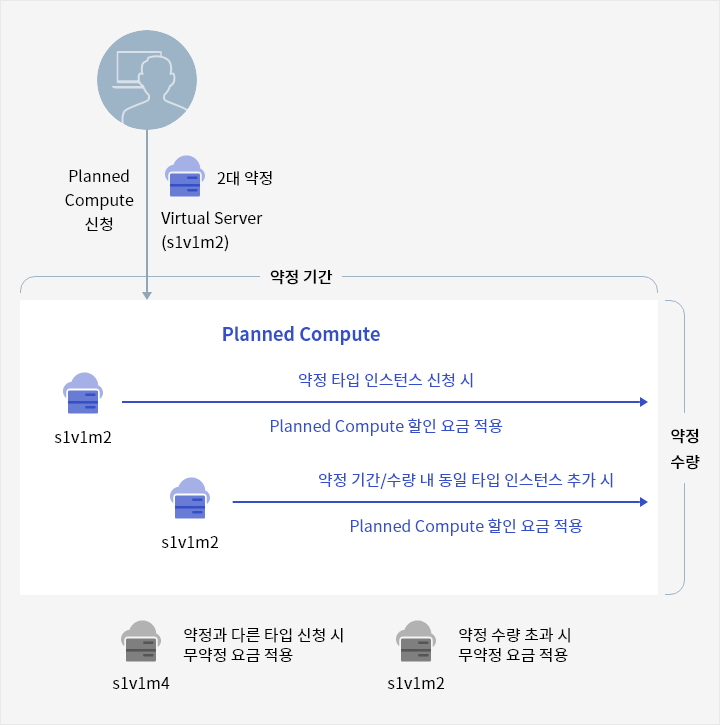Click the 약정과 다른 타입 신청 시 text
Screen dimensions: 720x725
tap(264, 635)
